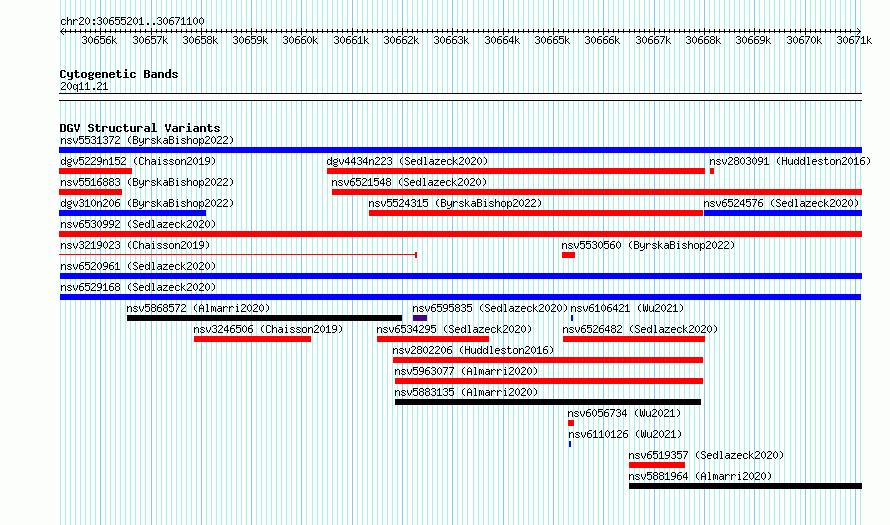The height and width of the screenshot is (525, 890).
Task: Click the 30656k ruler tick label
Action: (99, 40)
